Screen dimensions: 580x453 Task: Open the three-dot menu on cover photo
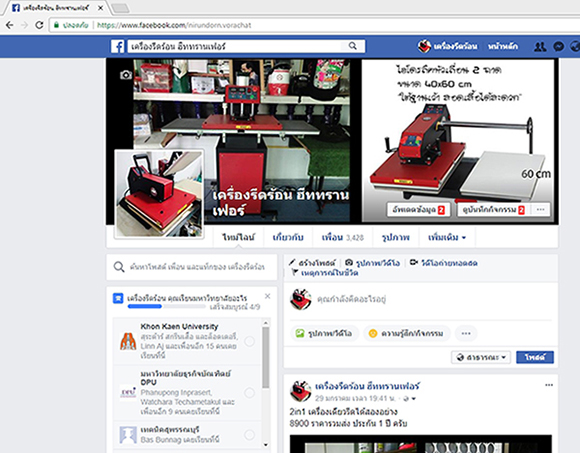click(540, 210)
